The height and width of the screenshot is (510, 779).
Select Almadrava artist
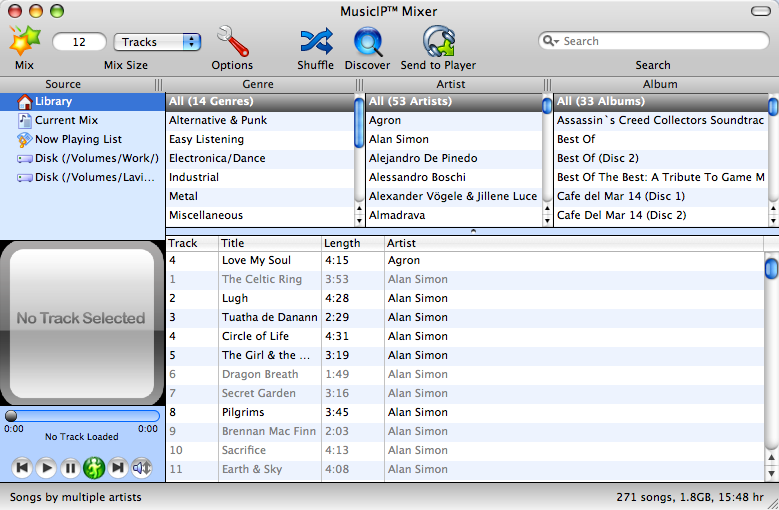point(454,215)
